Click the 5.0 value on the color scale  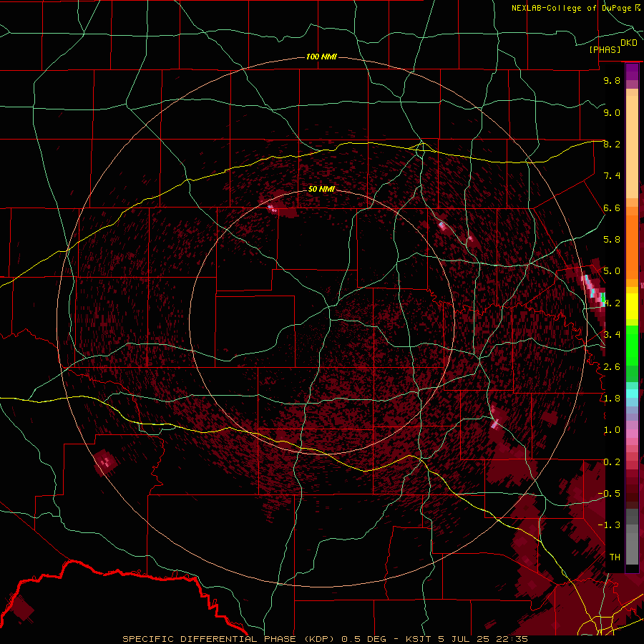pyautogui.click(x=612, y=271)
